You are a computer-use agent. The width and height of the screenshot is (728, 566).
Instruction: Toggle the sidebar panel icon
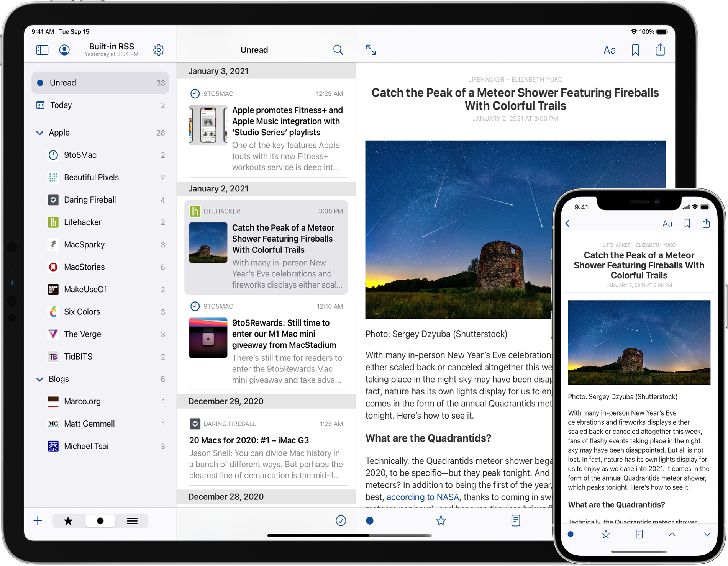[42, 50]
